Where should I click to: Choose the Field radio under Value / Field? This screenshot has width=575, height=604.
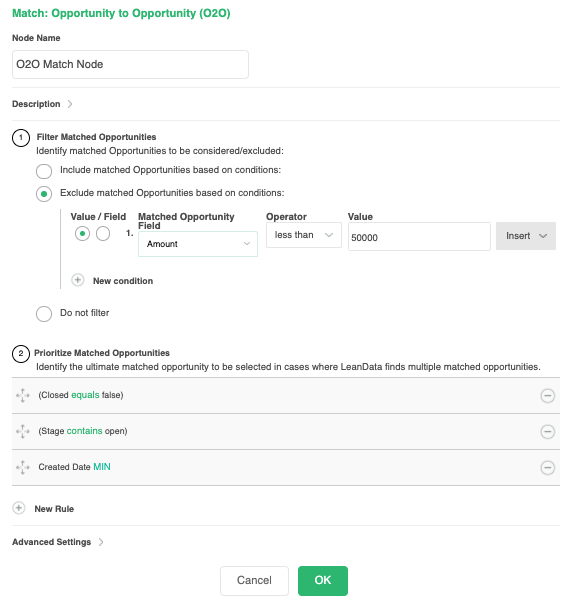(103, 233)
